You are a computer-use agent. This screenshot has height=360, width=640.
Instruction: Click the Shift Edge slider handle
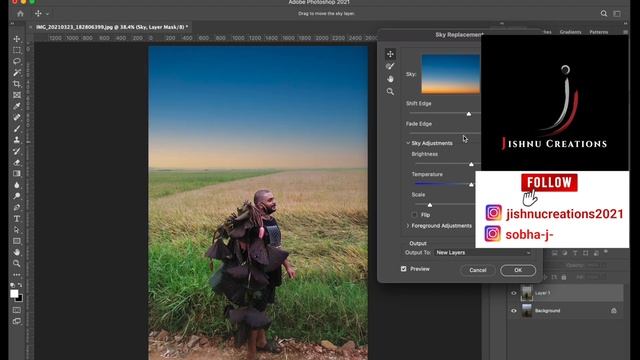469,114
